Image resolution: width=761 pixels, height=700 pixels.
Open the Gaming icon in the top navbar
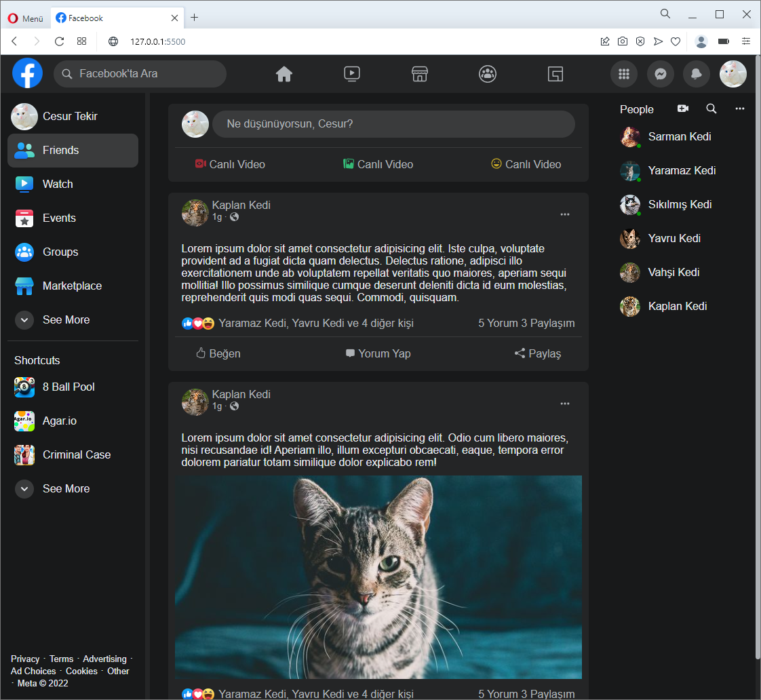[555, 73]
